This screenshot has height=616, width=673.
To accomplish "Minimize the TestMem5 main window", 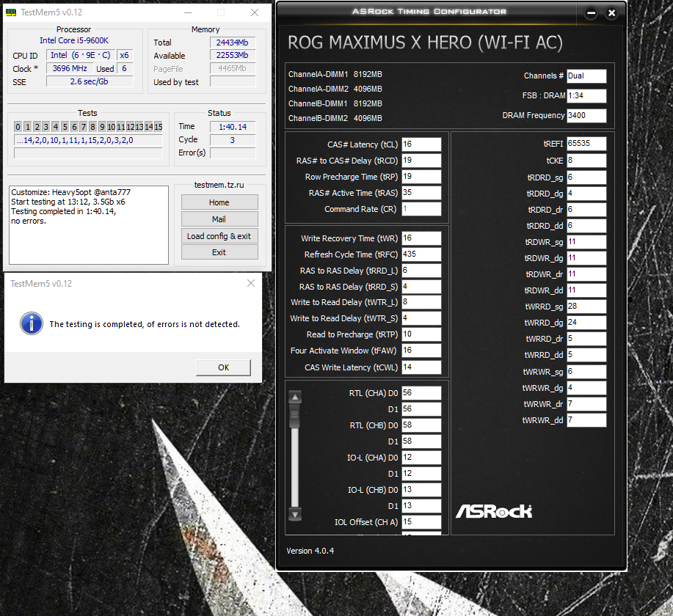I will coord(188,12).
